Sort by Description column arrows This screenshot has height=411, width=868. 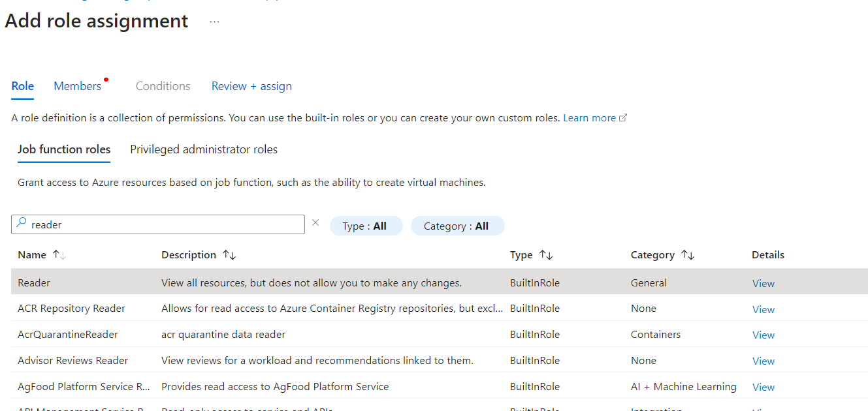pos(229,255)
